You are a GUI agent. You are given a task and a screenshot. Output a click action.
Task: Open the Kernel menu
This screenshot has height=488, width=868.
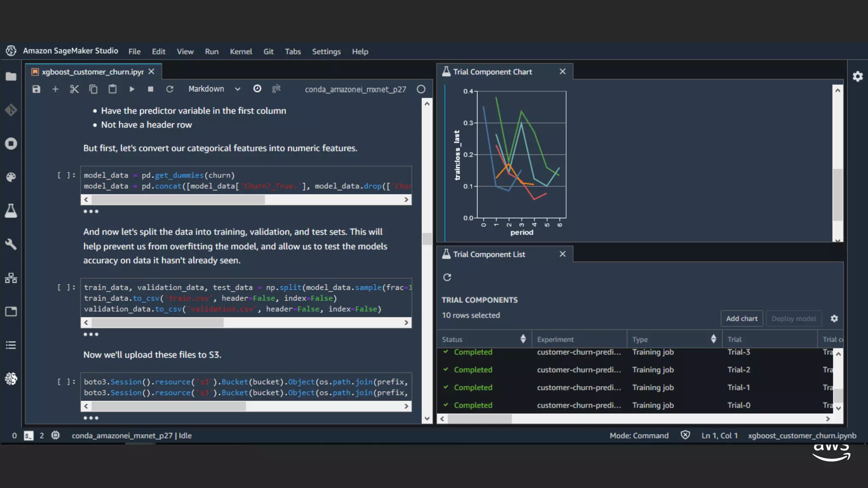point(241,52)
